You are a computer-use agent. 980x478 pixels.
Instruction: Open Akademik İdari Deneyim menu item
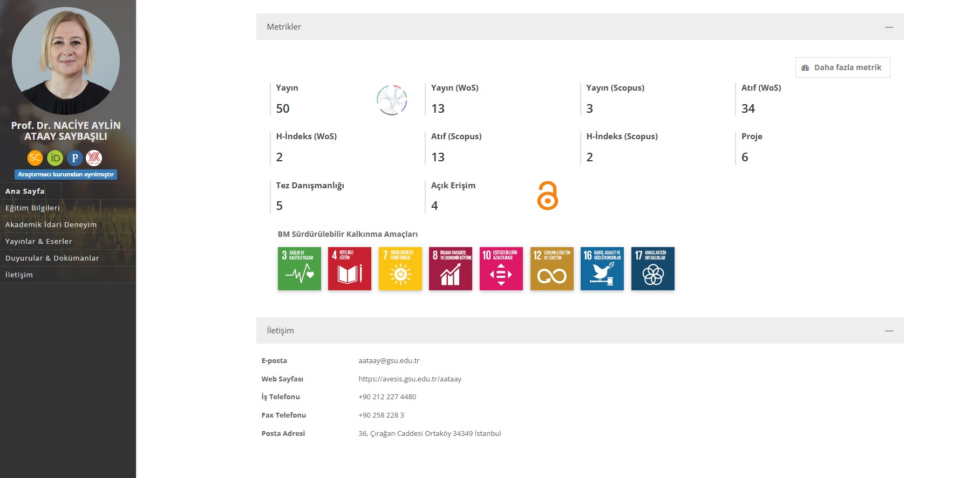point(51,224)
